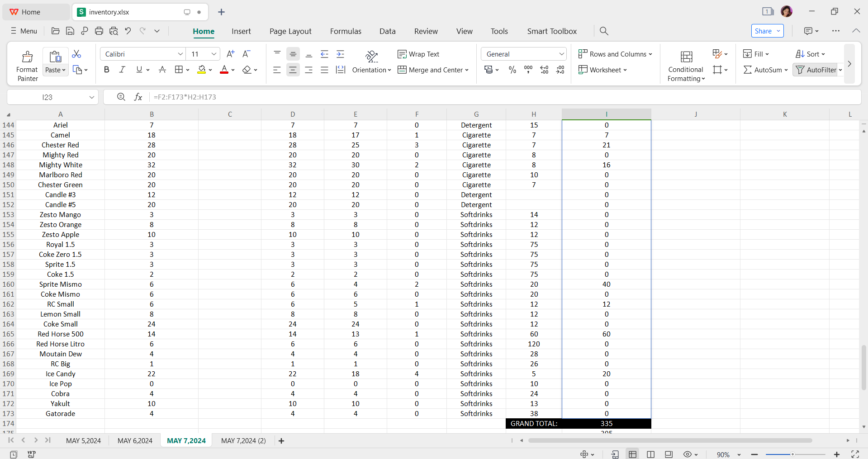
Task: Click the Increase Decimal icon
Action: pos(544,70)
